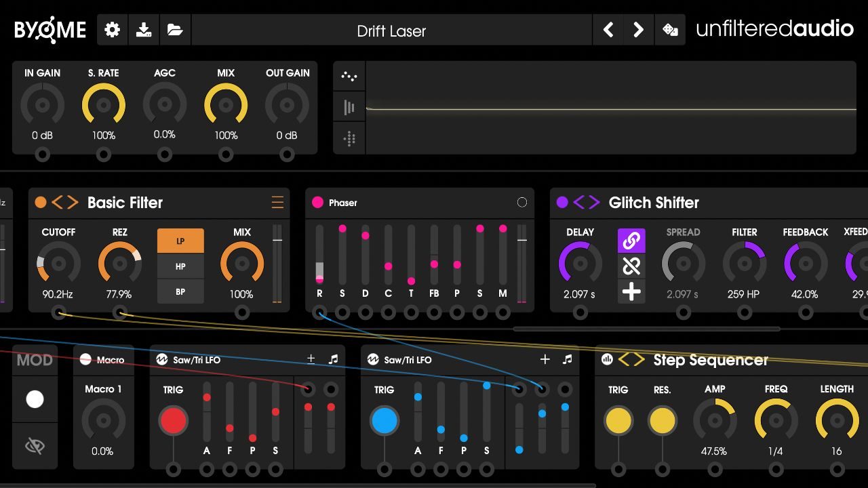Click the save preset download icon

[144, 30]
